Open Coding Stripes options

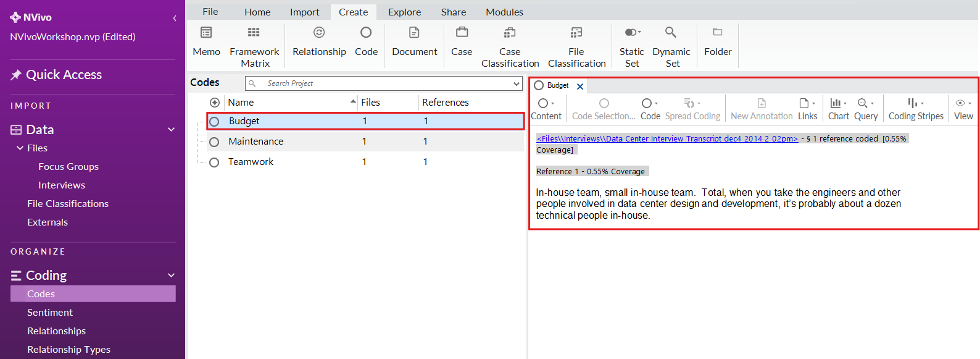click(916, 109)
